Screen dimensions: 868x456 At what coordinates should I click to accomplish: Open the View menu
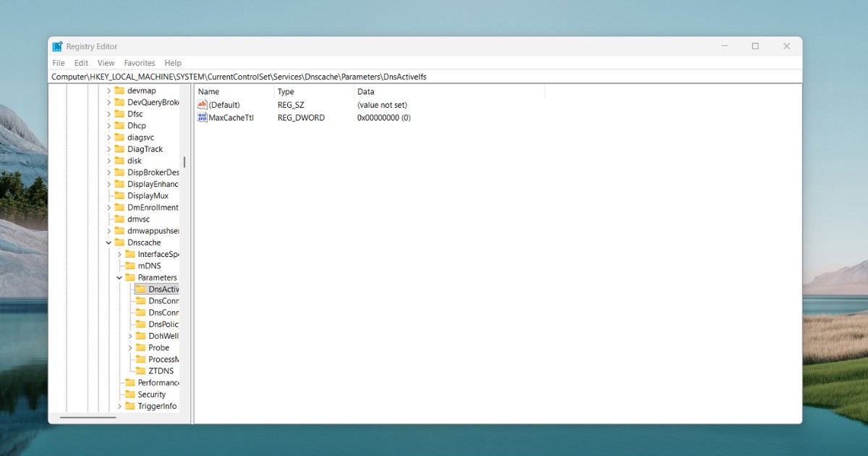pos(106,63)
